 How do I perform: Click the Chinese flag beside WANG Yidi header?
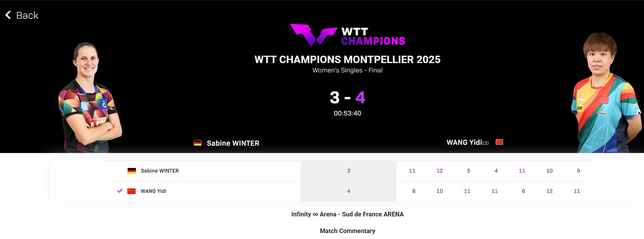pyautogui.click(x=499, y=142)
